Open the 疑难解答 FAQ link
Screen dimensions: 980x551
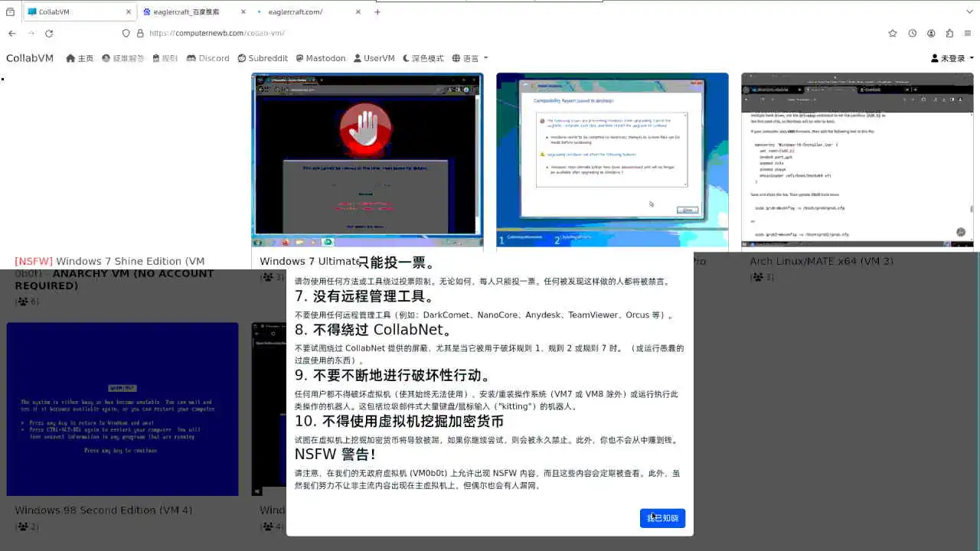[122, 58]
